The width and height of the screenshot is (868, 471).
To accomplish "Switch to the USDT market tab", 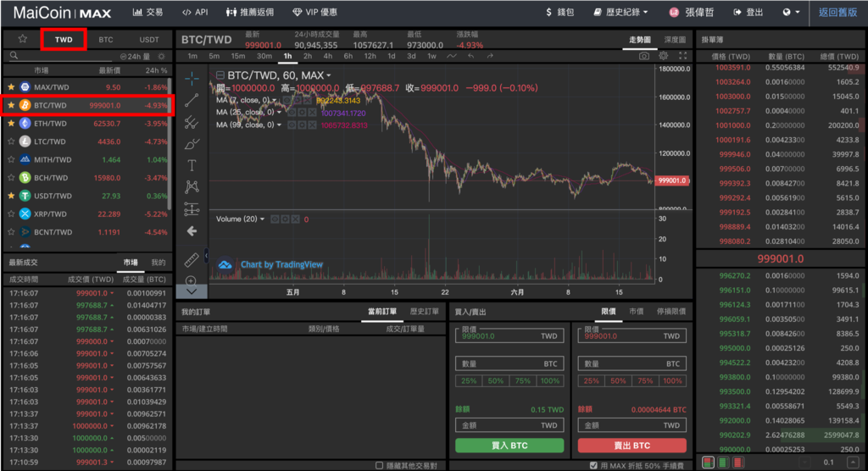I will [x=149, y=40].
